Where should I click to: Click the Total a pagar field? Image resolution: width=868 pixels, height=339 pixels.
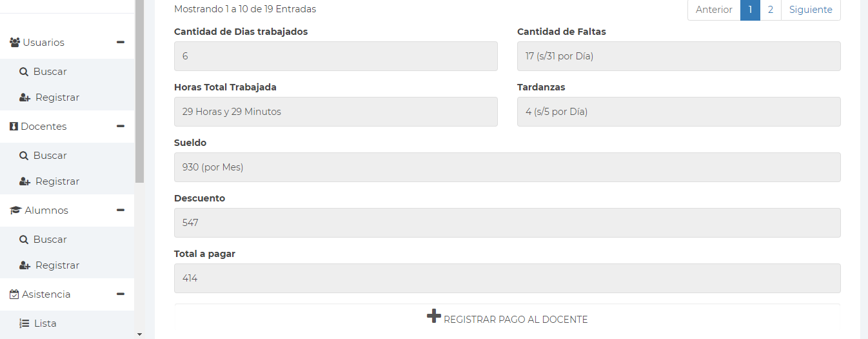tap(507, 278)
